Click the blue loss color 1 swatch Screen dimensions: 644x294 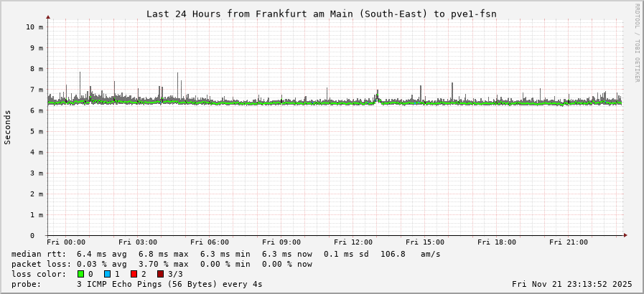(107, 274)
